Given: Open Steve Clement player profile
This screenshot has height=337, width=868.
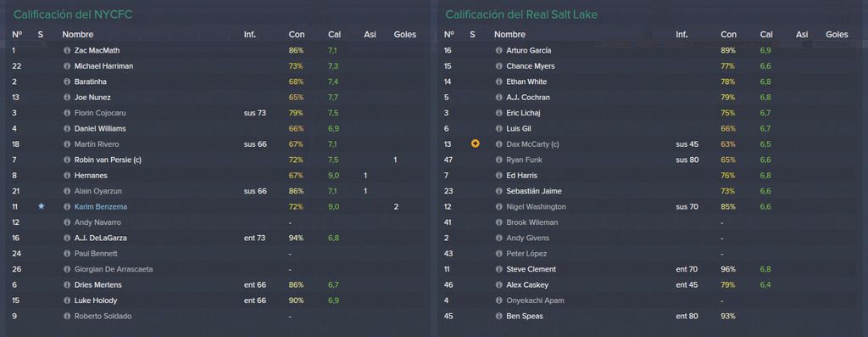Looking at the screenshot, I should click(x=531, y=269).
